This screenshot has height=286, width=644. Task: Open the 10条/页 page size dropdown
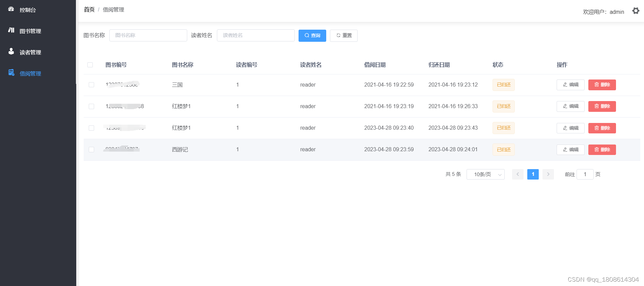[485, 174]
